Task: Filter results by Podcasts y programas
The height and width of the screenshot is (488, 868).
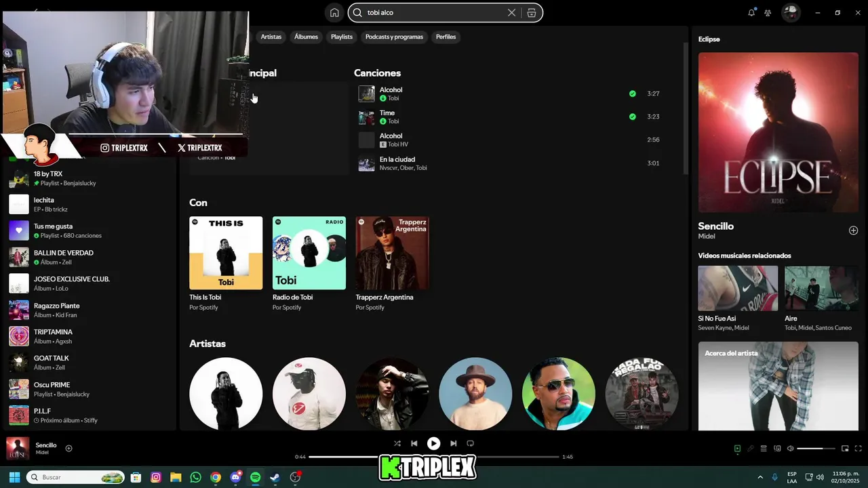Action: click(394, 37)
